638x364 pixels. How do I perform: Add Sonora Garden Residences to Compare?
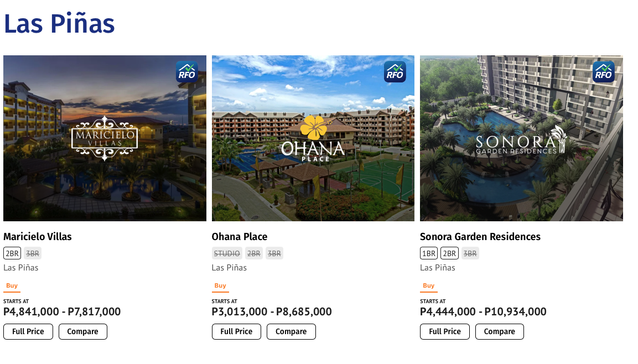click(x=499, y=331)
